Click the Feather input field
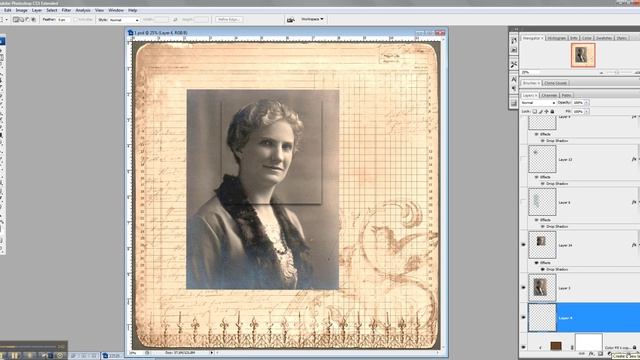The image size is (640, 360). click(x=64, y=20)
